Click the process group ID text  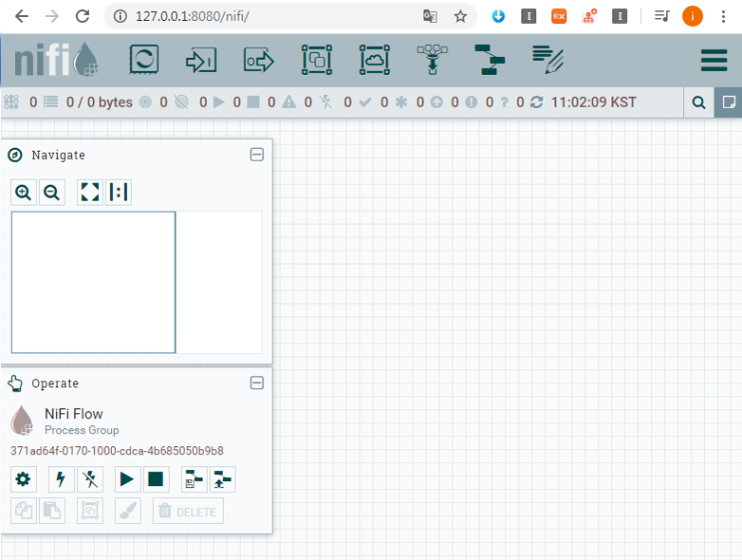117,451
